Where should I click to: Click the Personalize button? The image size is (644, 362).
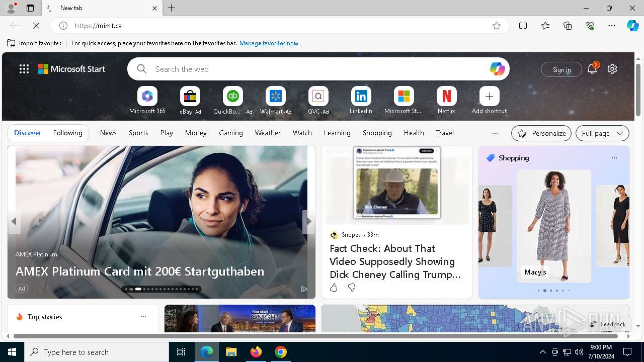coord(541,133)
